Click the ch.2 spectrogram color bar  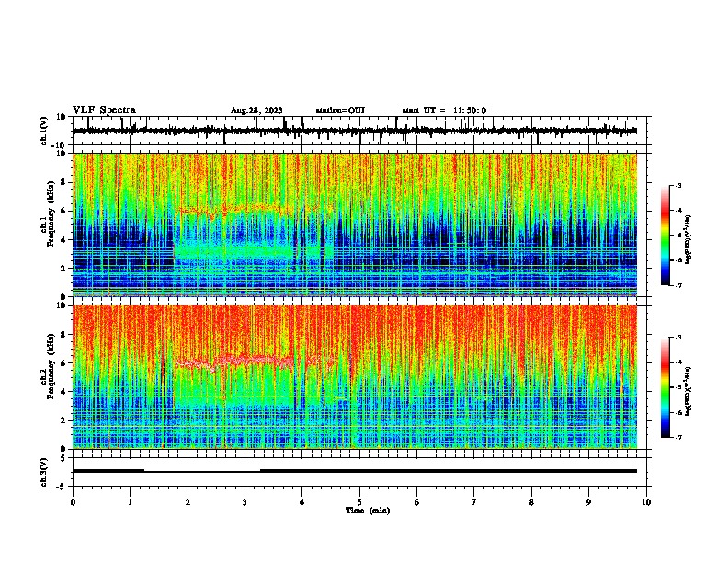[665, 387]
